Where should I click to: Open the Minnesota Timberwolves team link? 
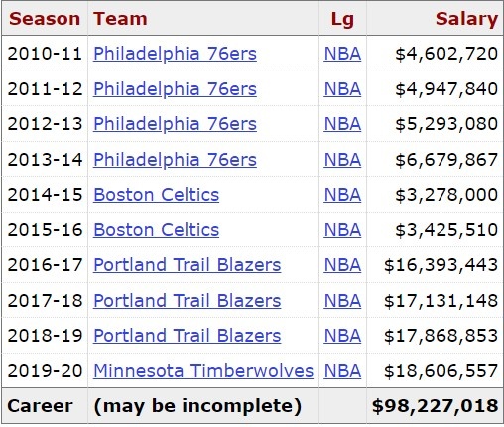point(203,371)
